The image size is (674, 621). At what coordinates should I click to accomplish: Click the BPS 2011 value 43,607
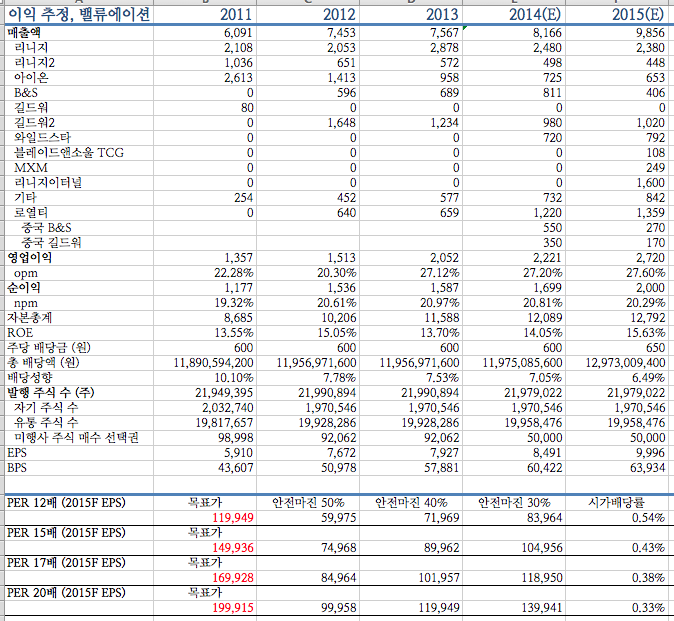pos(236,468)
